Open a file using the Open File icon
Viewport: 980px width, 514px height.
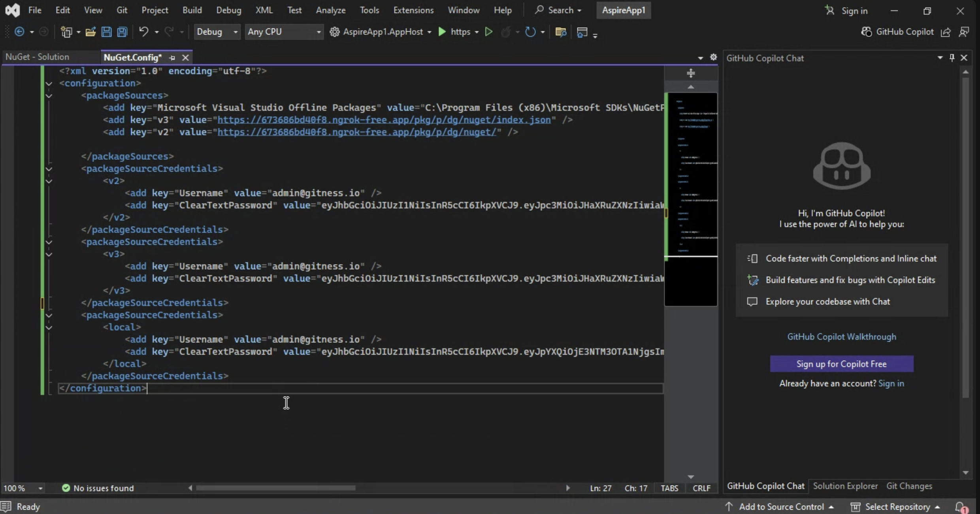click(x=91, y=32)
